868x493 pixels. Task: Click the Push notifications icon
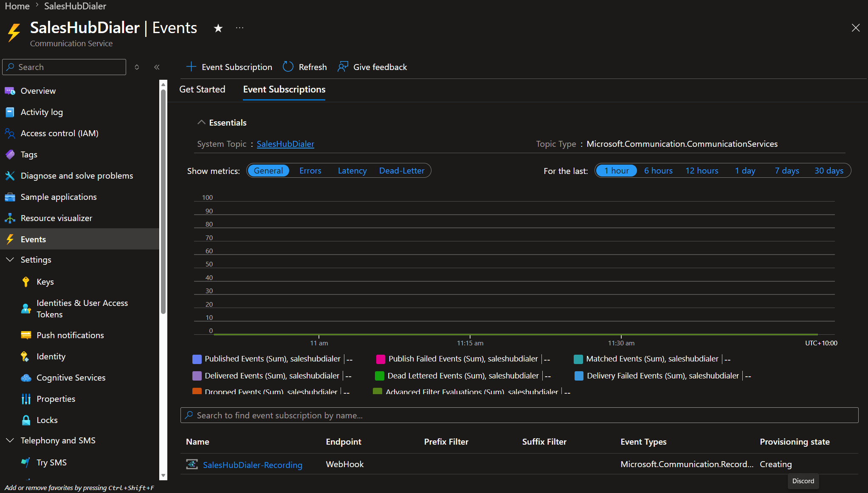pos(26,335)
